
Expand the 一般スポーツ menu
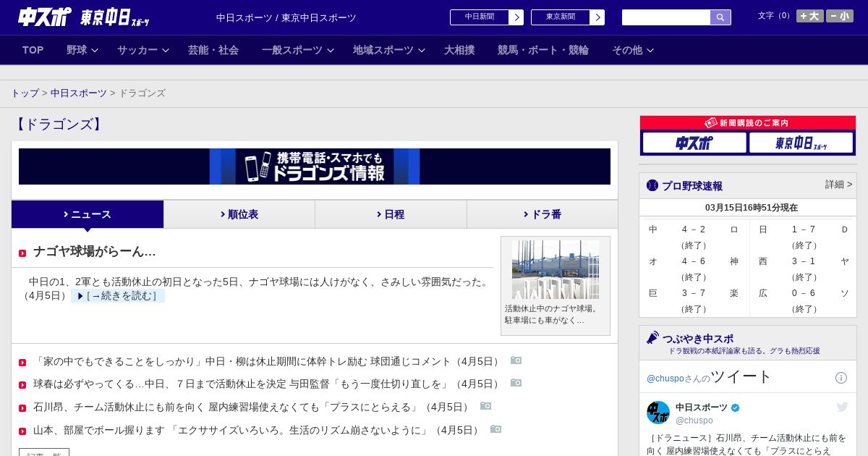coord(297,50)
